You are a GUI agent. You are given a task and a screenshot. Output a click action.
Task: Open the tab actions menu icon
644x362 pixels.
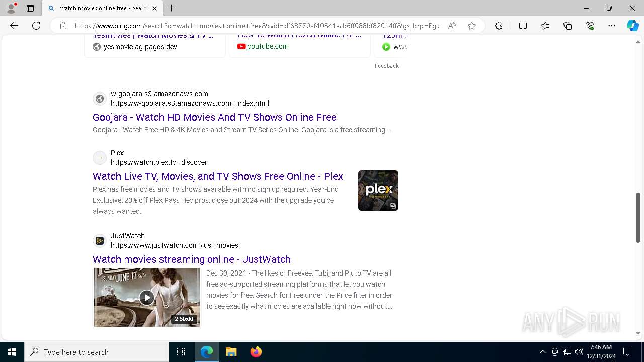coord(30,8)
